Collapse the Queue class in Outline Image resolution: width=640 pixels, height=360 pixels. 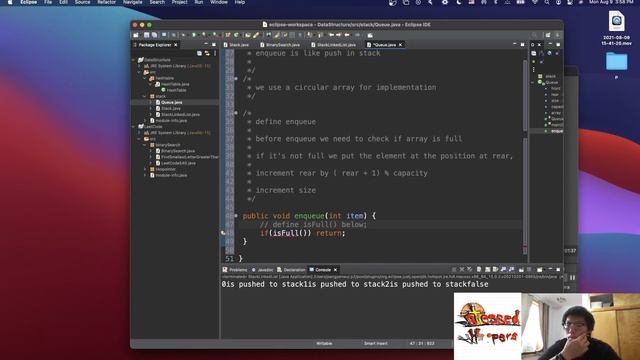[533, 82]
